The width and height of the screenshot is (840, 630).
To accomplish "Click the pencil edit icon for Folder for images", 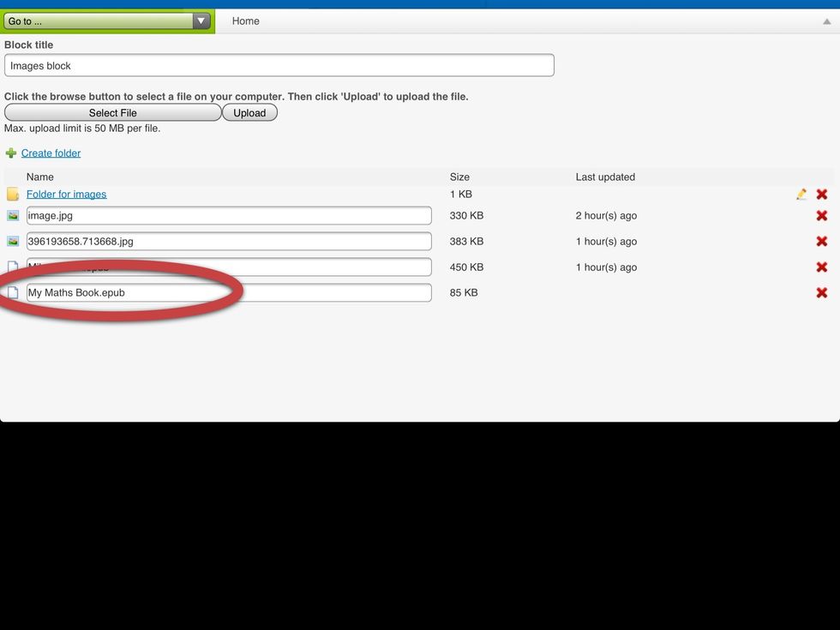I will coord(801,194).
